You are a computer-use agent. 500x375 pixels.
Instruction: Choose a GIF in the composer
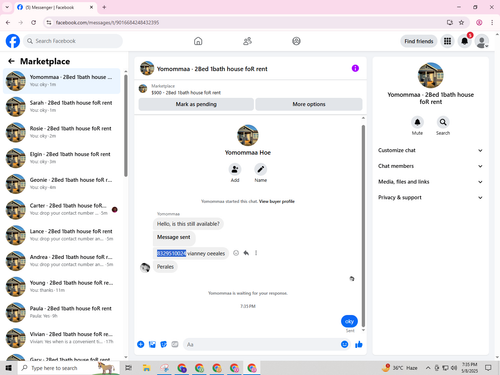point(175,344)
